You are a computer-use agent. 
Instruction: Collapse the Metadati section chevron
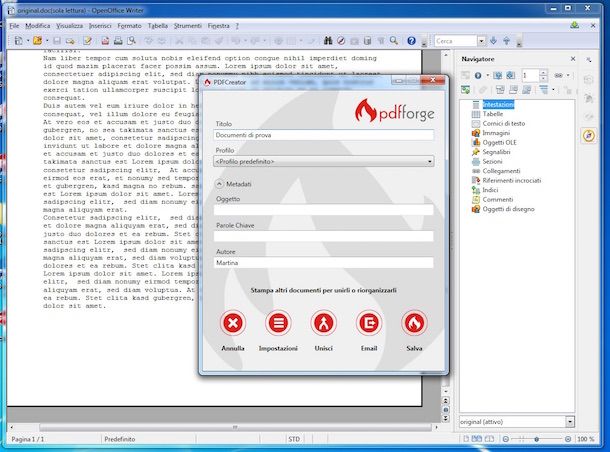pos(219,184)
